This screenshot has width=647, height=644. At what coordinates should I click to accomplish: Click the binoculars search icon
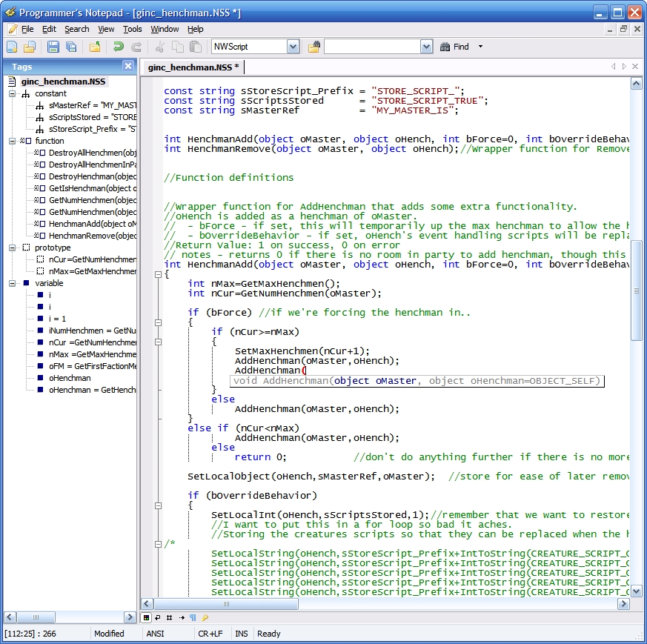click(x=314, y=47)
